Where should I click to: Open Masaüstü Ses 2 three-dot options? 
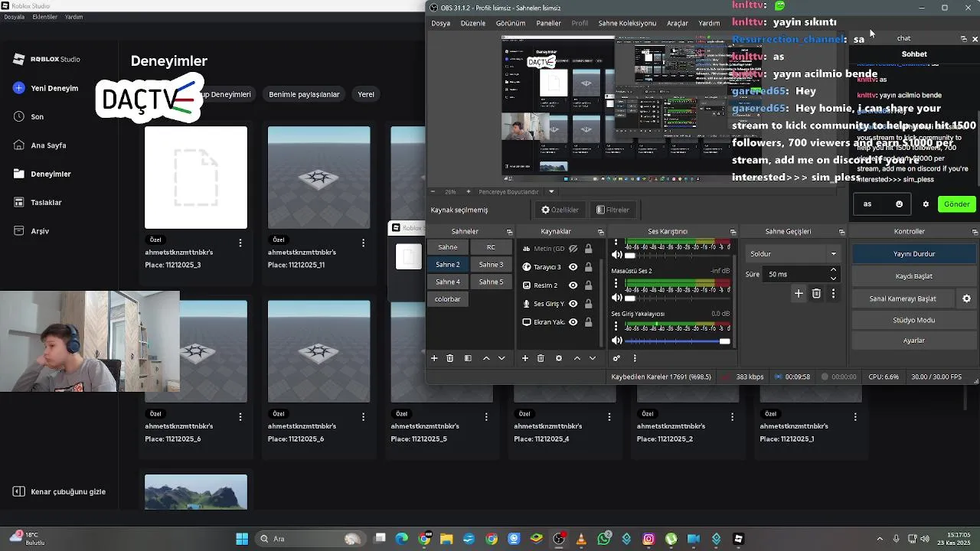pyautogui.click(x=616, y=284)
